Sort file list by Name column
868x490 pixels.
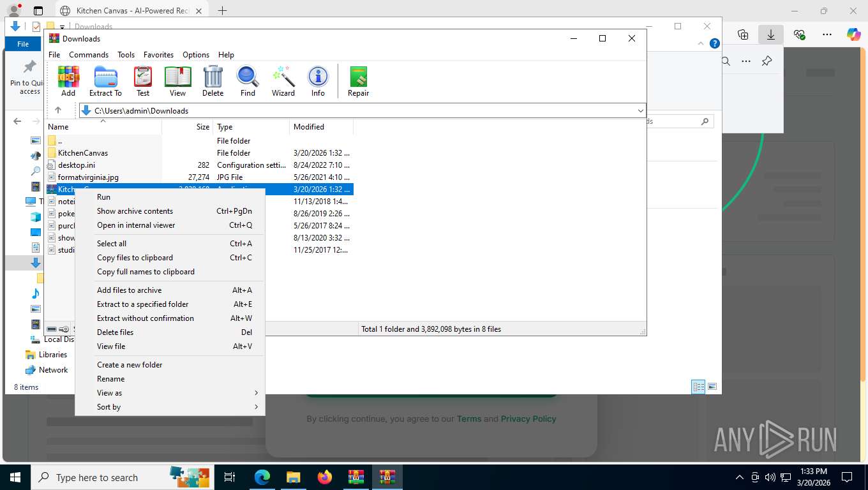click(x=103, y=127)
